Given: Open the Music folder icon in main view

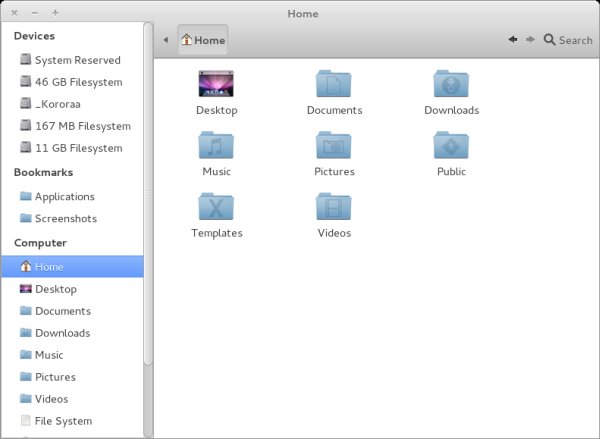Looking at the screenshot, I should coord(216,145).
